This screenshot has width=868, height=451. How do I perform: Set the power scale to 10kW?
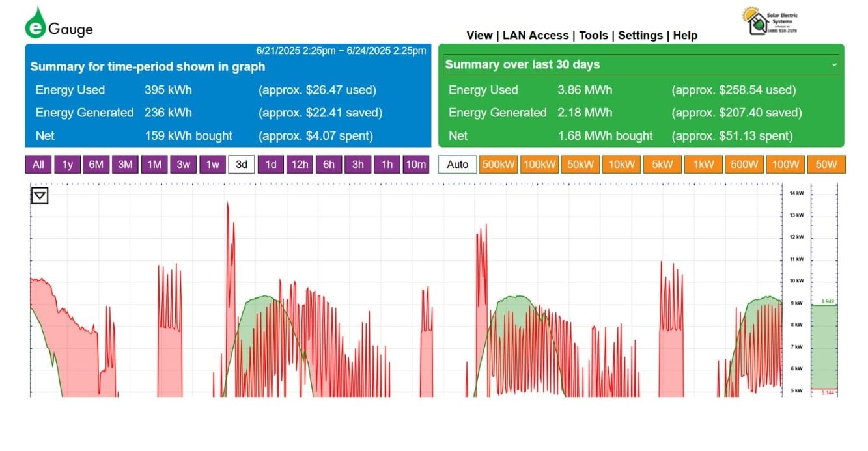[x=621, y=165]
